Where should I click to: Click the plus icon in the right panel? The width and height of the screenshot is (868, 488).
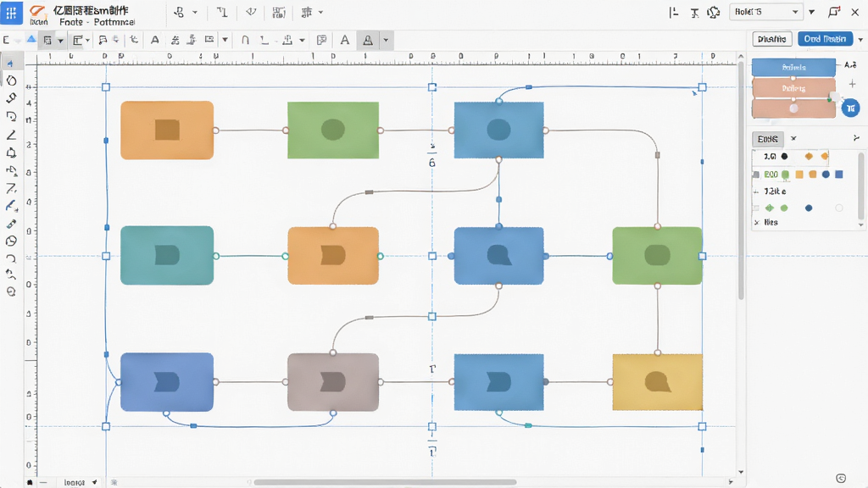click(x=852, y=84)
